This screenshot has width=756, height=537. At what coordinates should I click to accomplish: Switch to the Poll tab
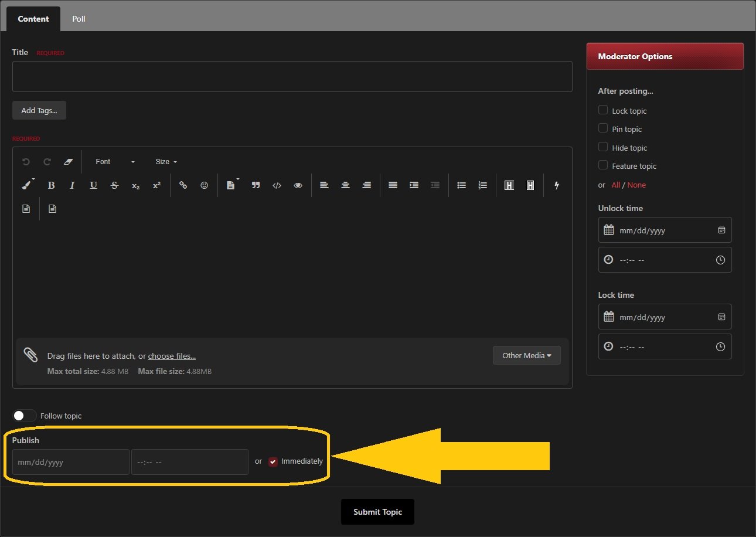(x=79, y=19)
